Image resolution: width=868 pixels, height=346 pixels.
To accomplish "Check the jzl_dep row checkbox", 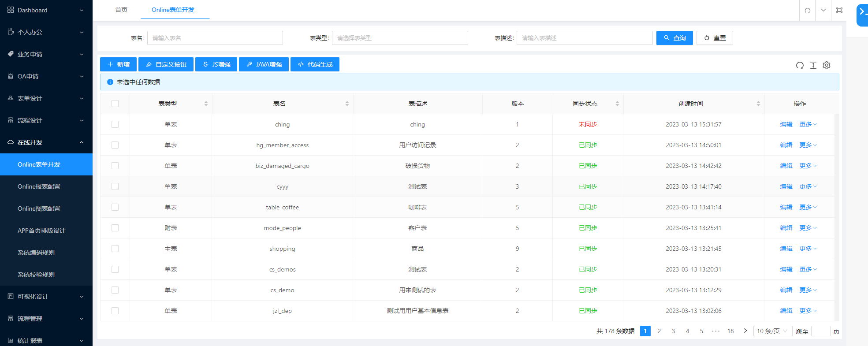I will click(x=115, y=311).
